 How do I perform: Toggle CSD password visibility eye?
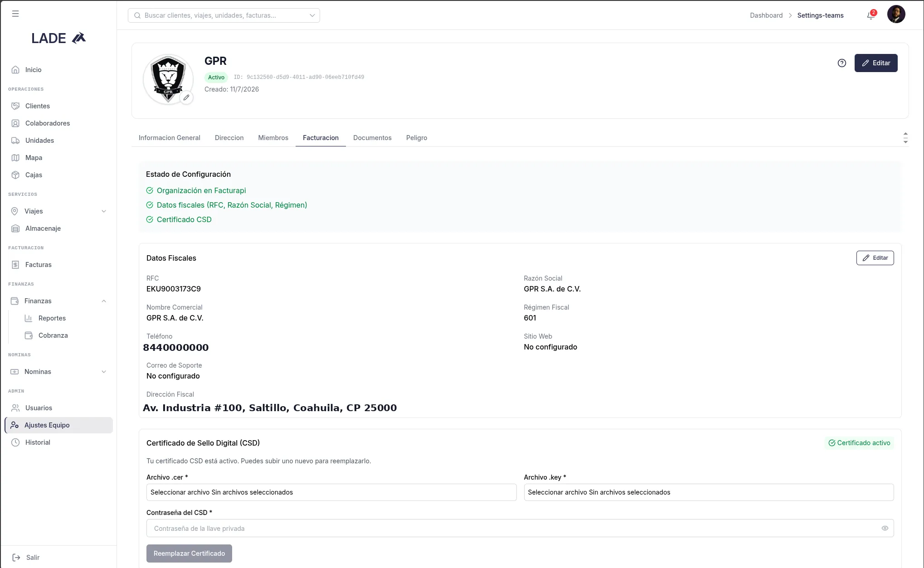(885, 528)
